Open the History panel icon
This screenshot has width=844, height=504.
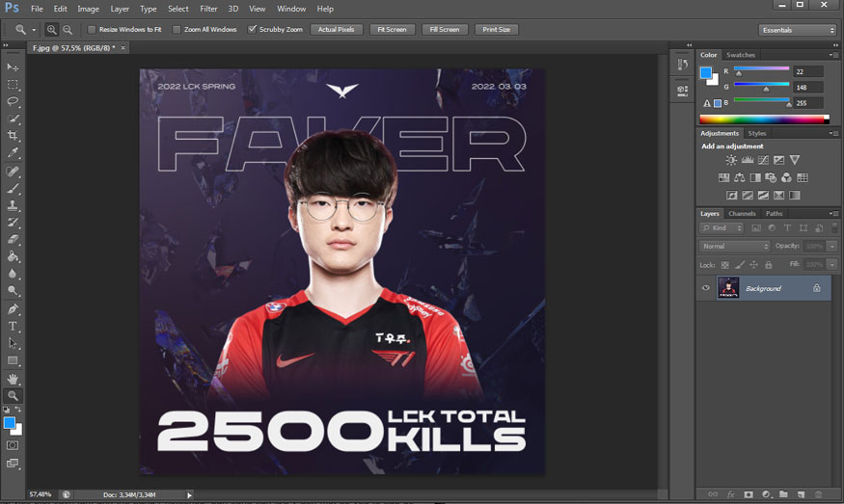click(683, 64)
